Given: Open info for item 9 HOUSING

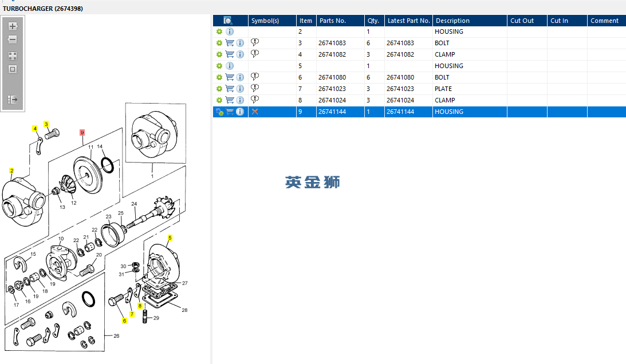Looking at the screenshot, I should point(240,112).
